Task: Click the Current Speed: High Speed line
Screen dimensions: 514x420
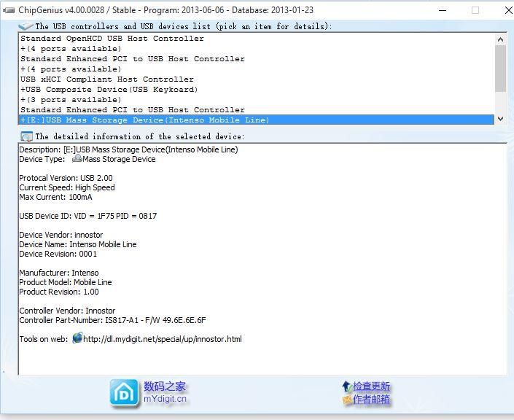Action: (x=67, y=187)
